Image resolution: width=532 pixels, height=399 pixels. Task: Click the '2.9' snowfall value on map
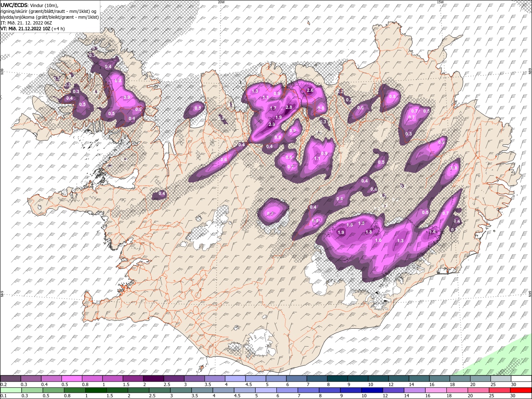point(272,124)
